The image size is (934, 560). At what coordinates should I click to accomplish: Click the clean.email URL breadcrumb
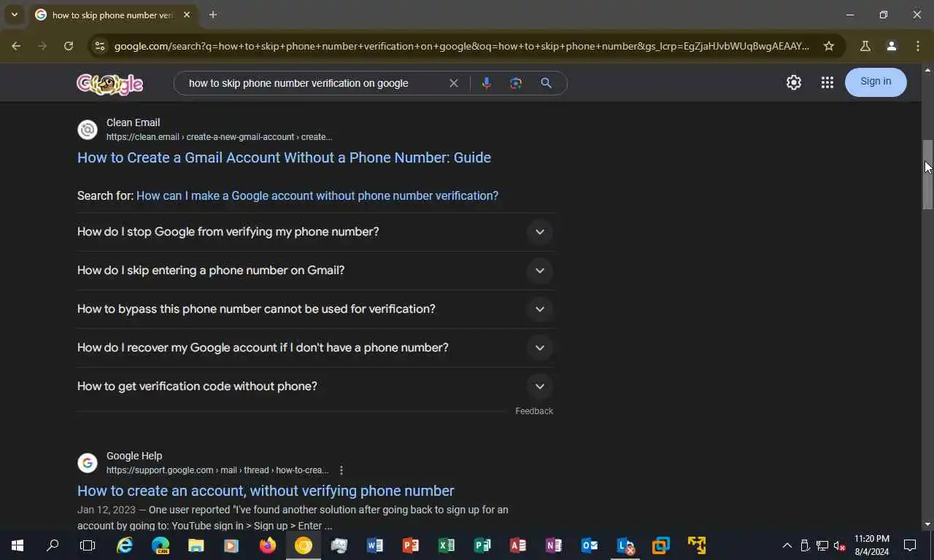[x=219, y=137]
